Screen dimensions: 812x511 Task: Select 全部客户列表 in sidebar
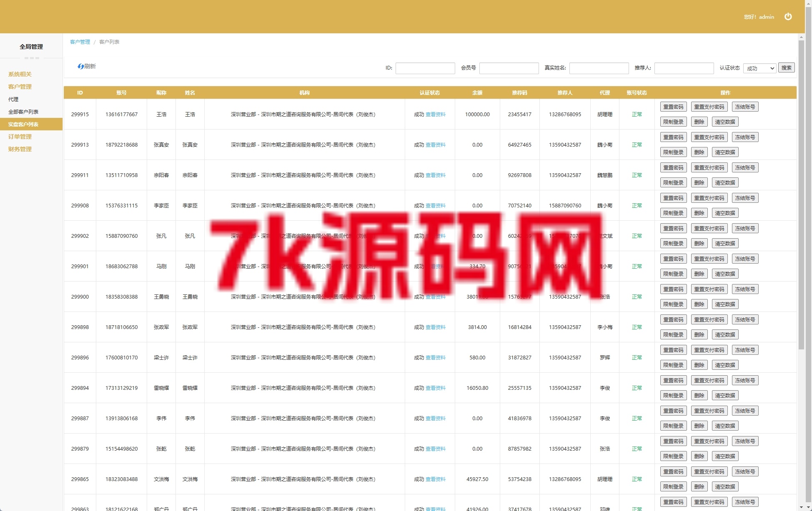[23, 112]
